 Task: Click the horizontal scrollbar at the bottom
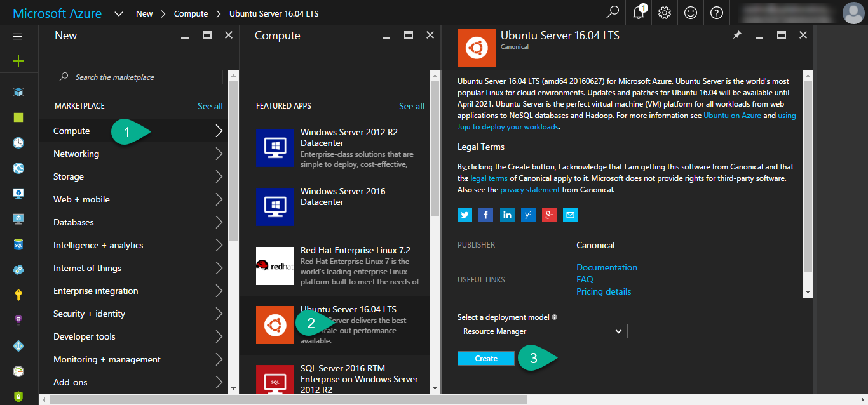[288, 400]
